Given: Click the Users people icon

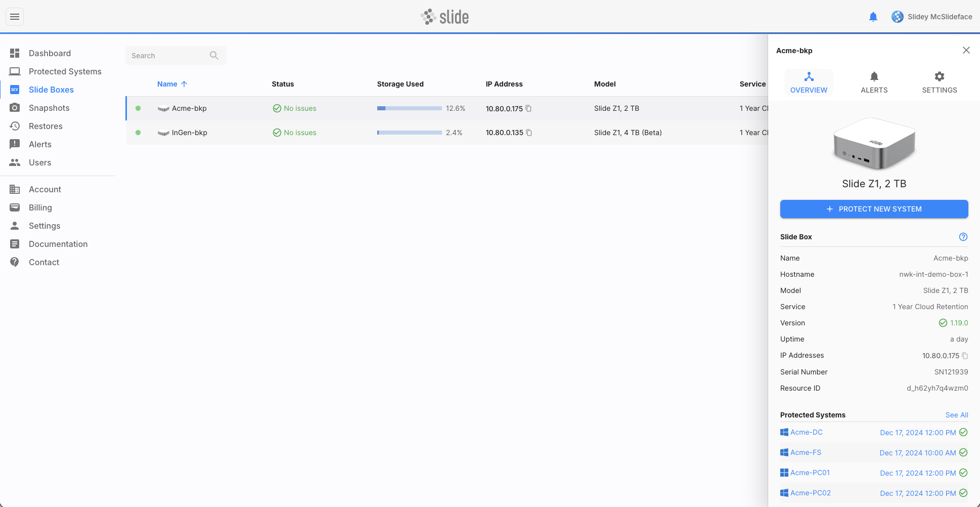Looking at the screenshot, I should click(x=15, y=162).
